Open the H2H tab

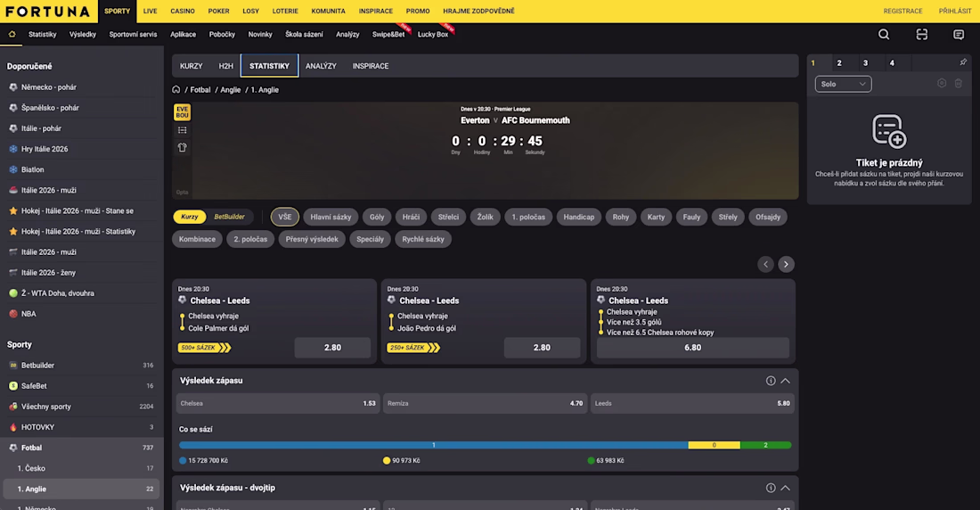[225, 66]
